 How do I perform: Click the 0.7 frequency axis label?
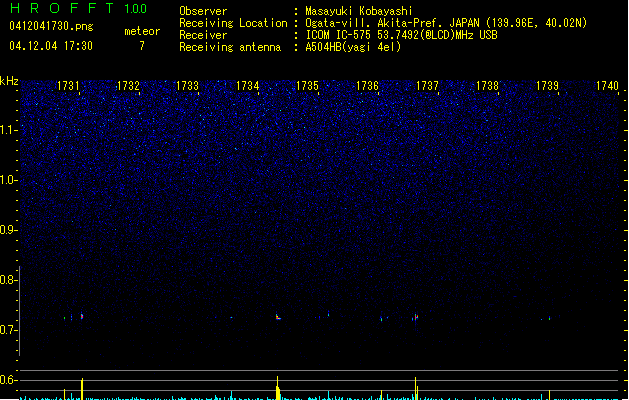coord(8,330)
